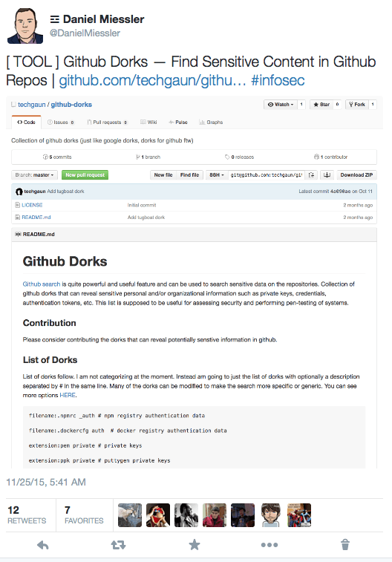This screenshot has height=562, width=392.
Task: Expand the Branch: master dropdown
Action: pyautogui.click(x=34, y=175)
